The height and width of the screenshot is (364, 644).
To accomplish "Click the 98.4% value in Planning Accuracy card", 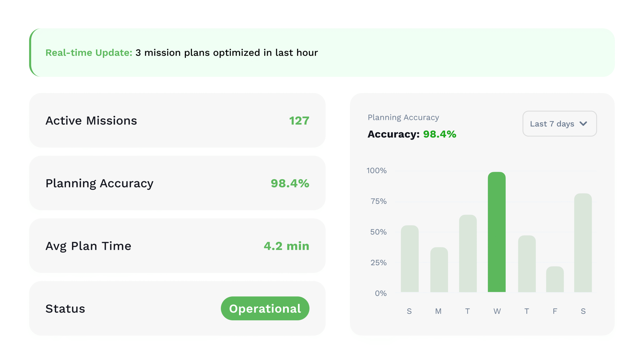I will [290, 183].
